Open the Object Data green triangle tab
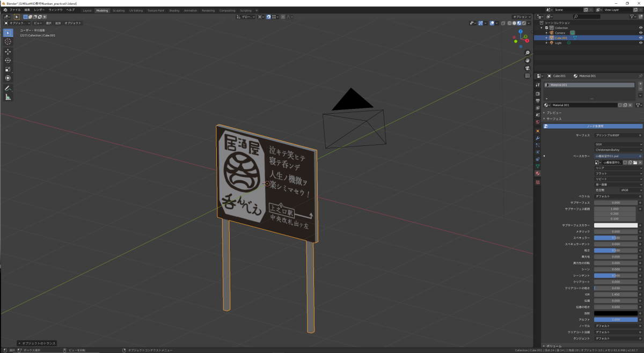 538,166
